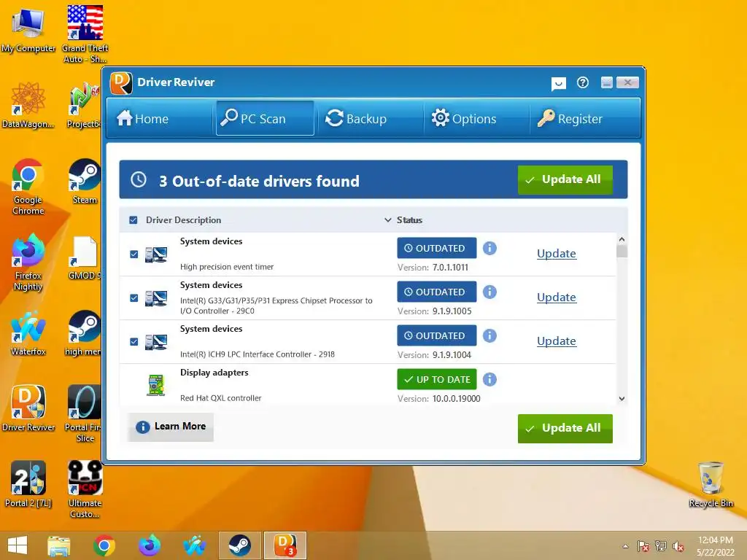Click info icon for High precision event timer

489,248
